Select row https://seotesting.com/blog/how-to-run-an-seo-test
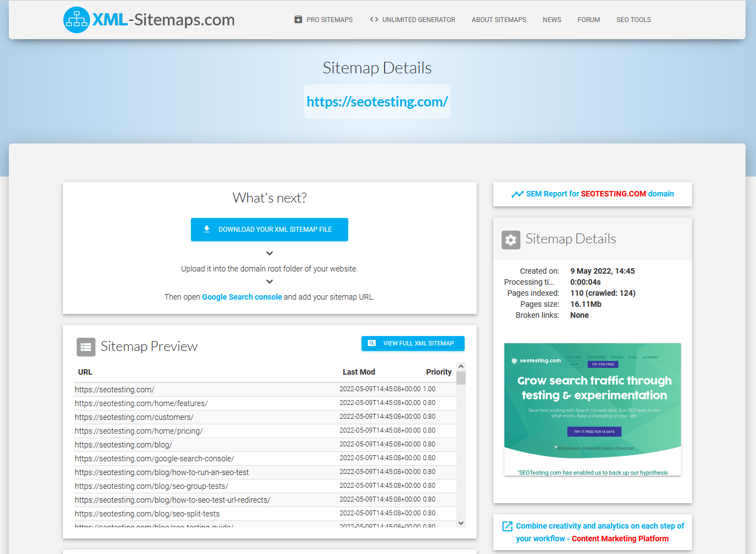 click(x=265, y=472)
